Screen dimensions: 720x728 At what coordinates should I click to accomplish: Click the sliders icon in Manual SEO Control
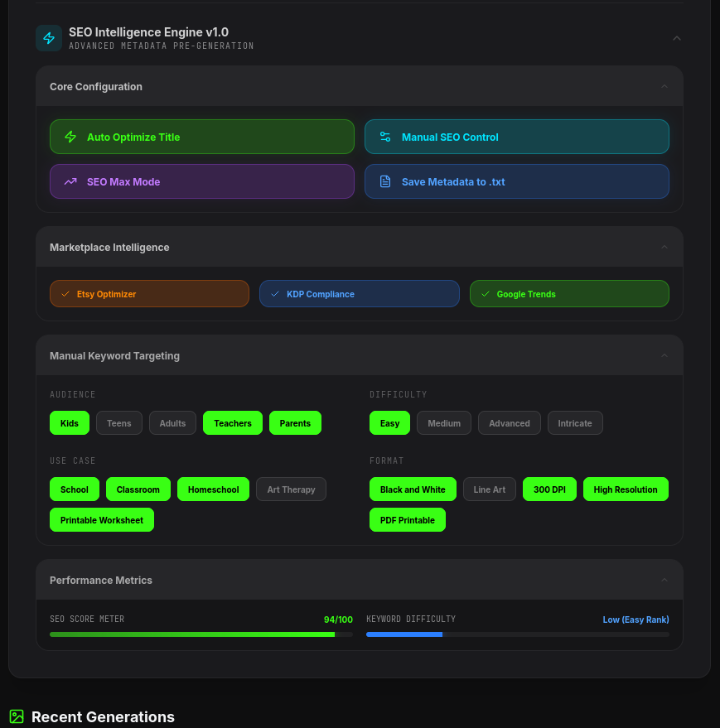point(385,137)
